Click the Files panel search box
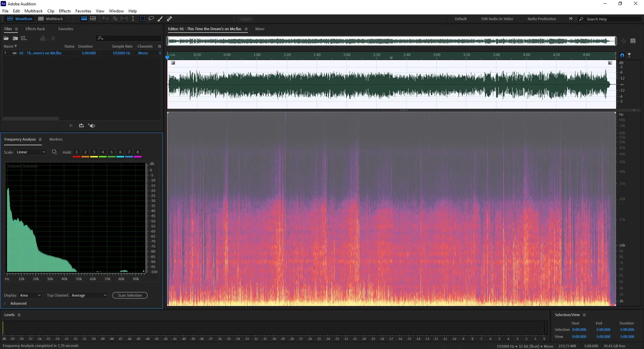 point(128,38)
